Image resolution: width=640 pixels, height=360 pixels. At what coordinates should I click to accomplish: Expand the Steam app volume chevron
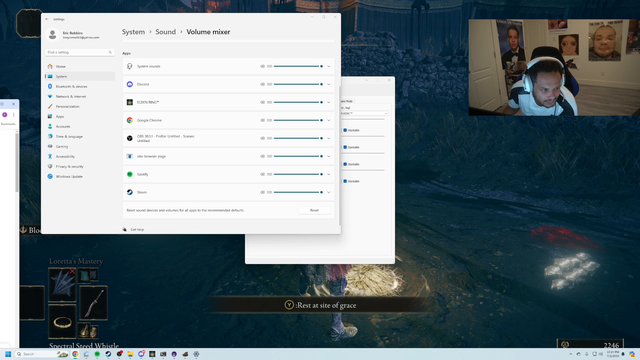(329, 192)
